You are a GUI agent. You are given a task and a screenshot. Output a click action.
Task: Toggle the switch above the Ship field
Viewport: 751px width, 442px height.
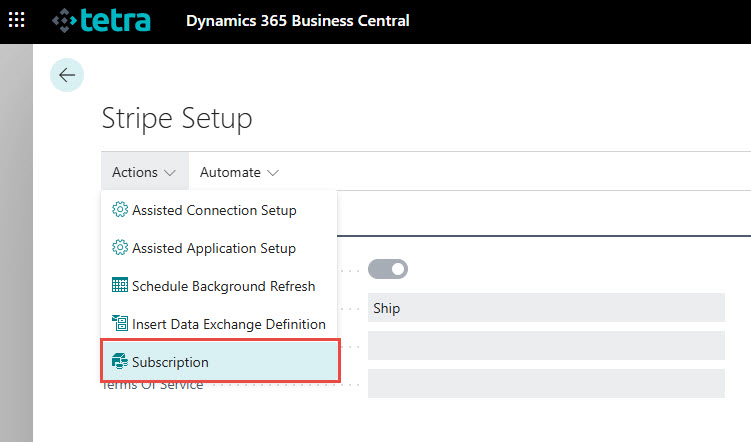click(388, 269)
